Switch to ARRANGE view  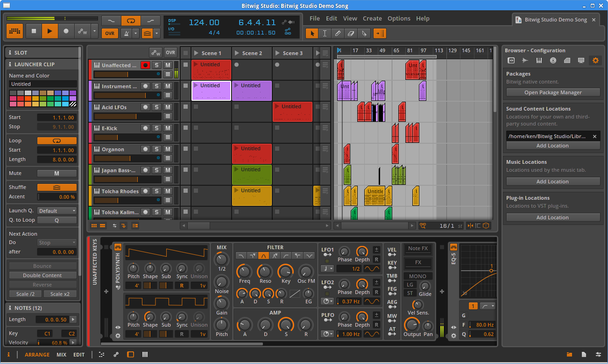click(37, 355)
